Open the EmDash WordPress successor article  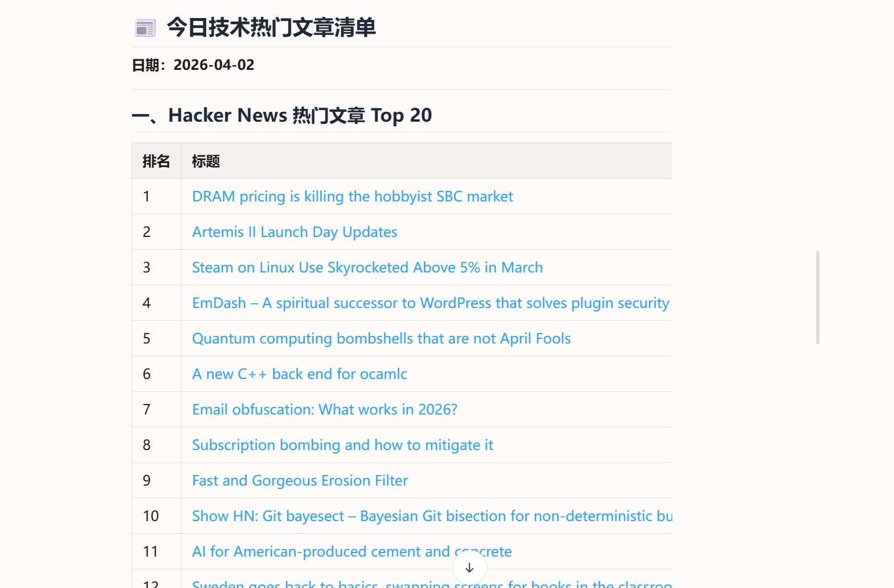tap(431, 303)
